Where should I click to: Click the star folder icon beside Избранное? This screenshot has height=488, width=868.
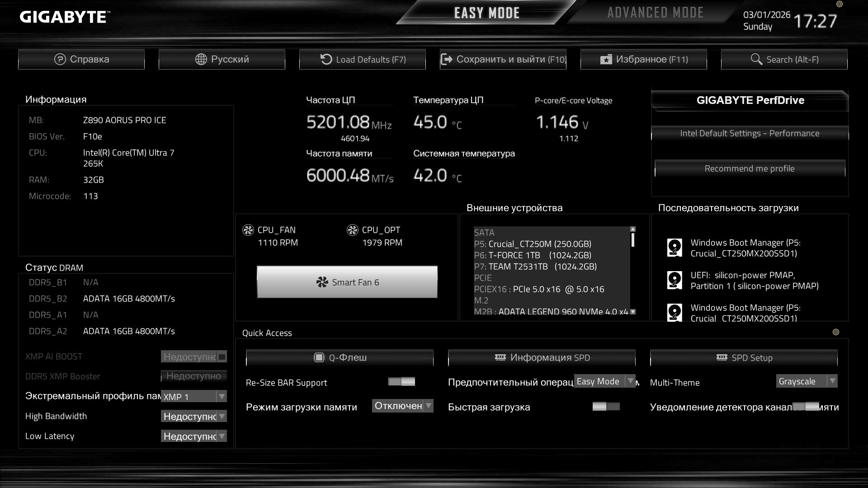click(x=606, y=59)
